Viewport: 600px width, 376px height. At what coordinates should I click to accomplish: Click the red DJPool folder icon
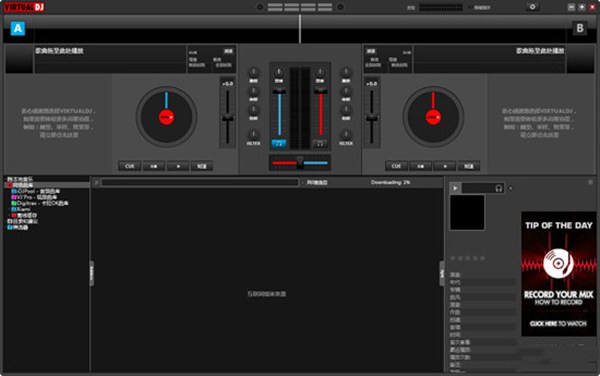pyautogui.click(x=10, y=185)
